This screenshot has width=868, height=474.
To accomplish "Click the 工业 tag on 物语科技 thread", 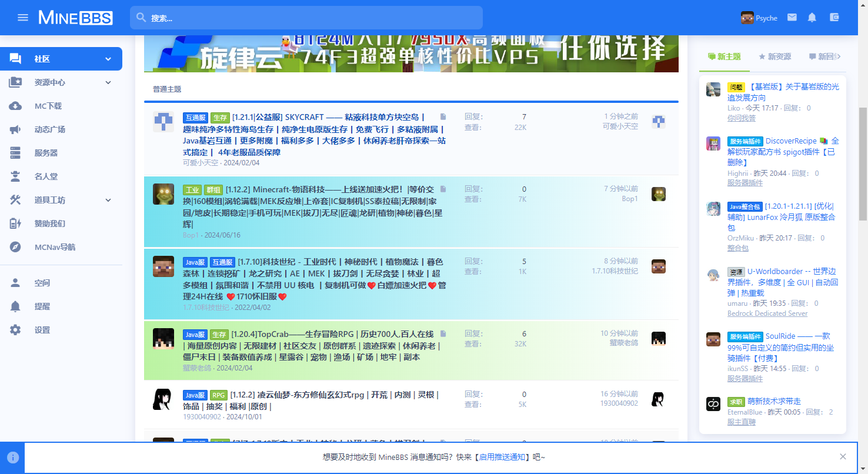I will (x=192, y=189).
